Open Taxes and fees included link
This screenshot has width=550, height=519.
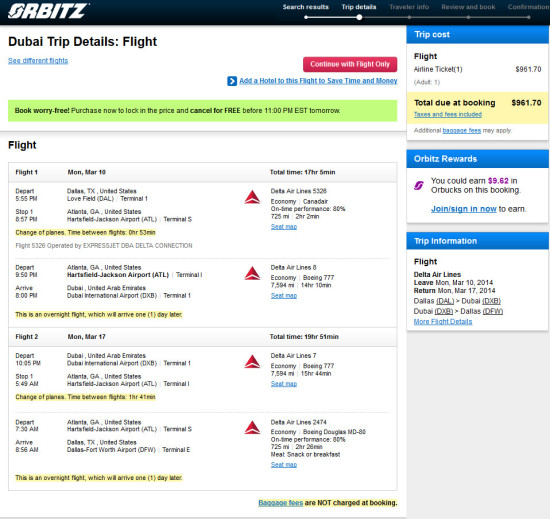click(448, 114)
